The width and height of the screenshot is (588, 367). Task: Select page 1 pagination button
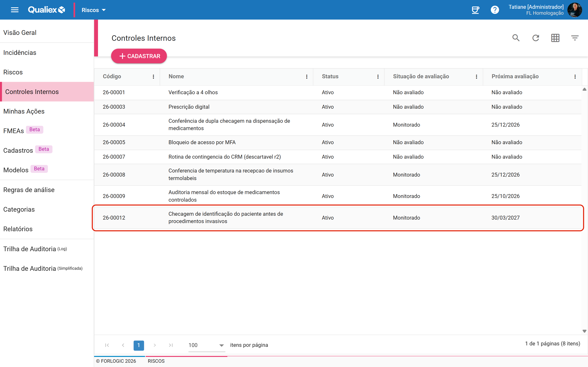coord(139,345)
